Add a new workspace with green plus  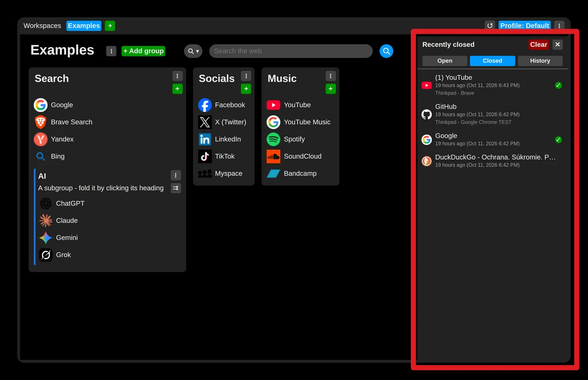tap(110, 26)
